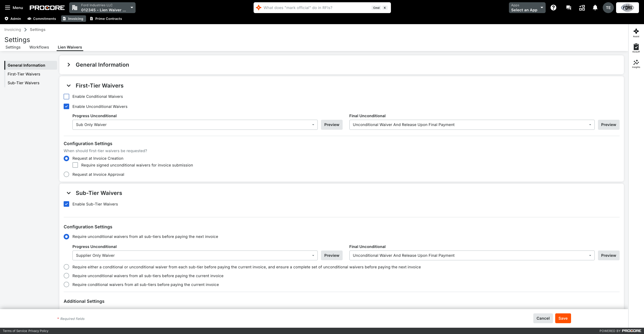Select Request at Invoice Approval radio
The image size is (644, 334).
pos(66,174)
